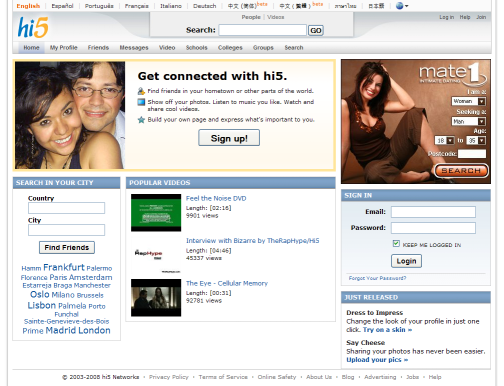The image size is (504, 386).
Task: Switch language to Español
Action: click(x=62, y=6)
